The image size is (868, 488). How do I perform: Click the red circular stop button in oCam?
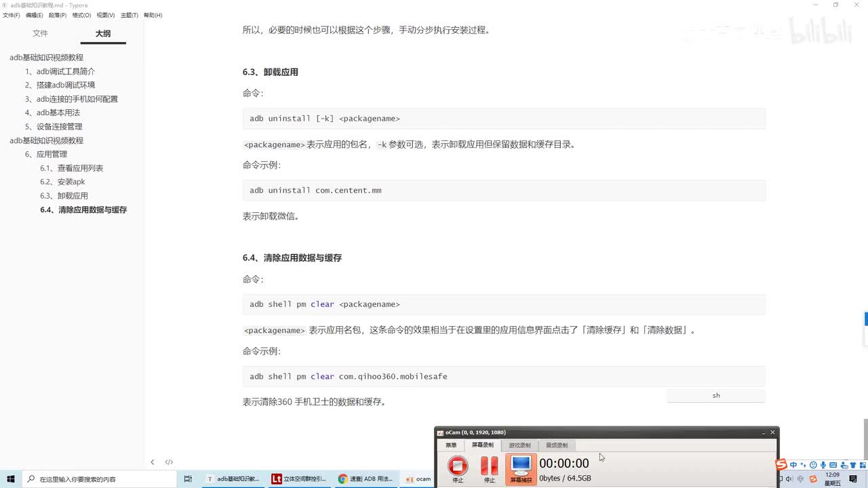(458, 466)
